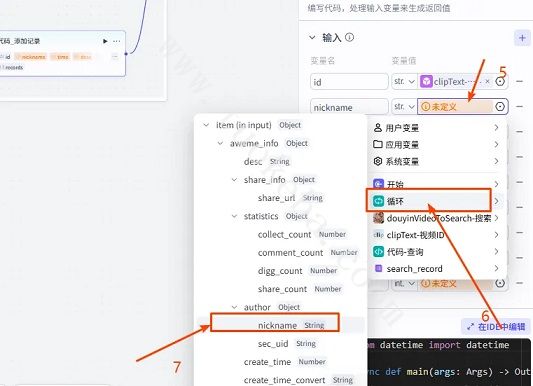Click the clipText-视频ID clip icon
The image size is (533, 386).
click(x=378, y=235)
